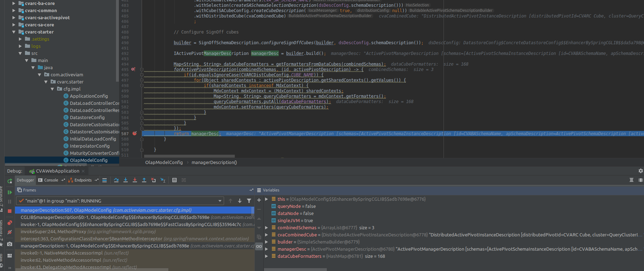The image size is (644, 271).
Task: Open Trace Current Stream Chain icon
Action: point(184,180)
